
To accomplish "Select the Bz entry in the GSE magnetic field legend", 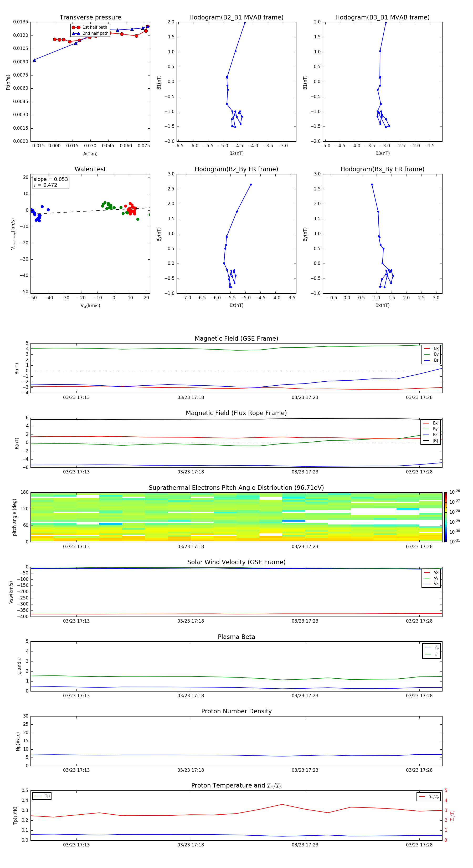I will coord(431,360).
